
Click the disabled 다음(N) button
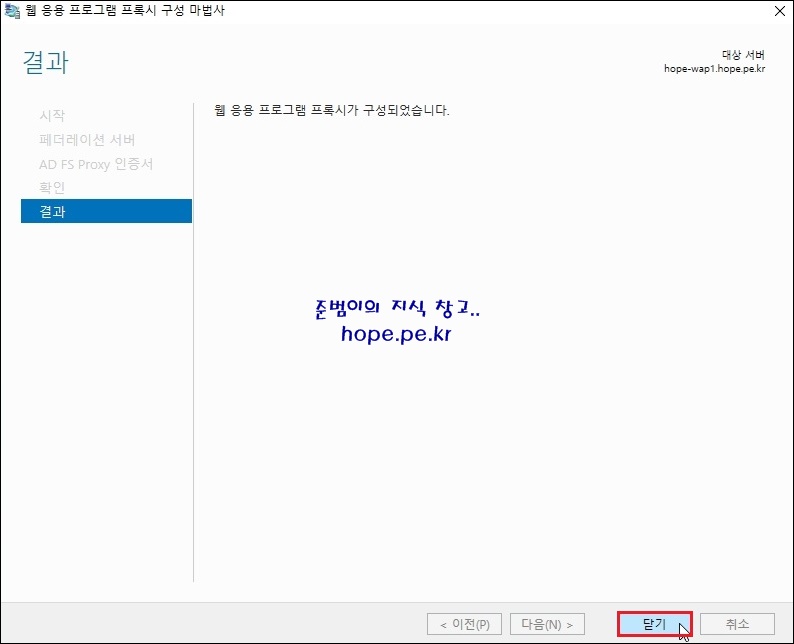[547, 624]
